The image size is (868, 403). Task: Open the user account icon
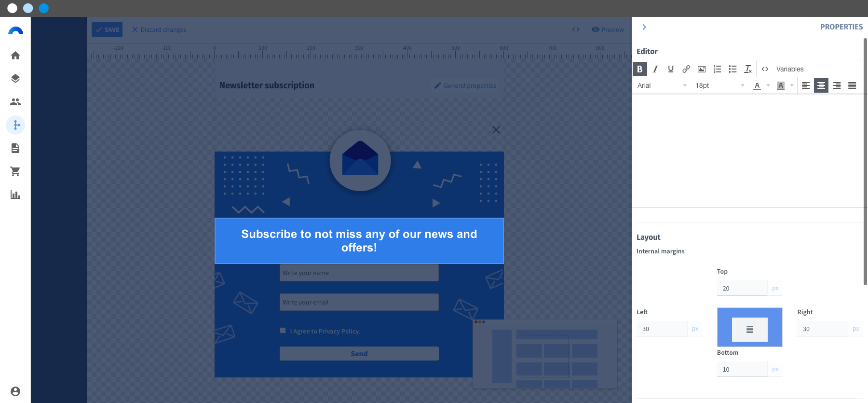click(15, 391)
